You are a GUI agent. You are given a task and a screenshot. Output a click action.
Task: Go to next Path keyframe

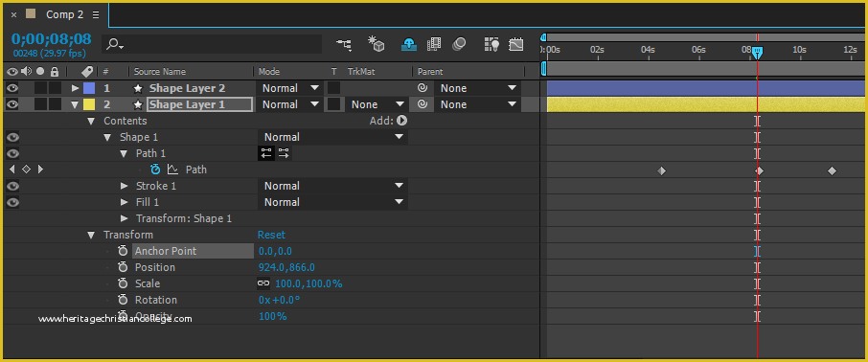pyautogui.click(x=40, y=170)
